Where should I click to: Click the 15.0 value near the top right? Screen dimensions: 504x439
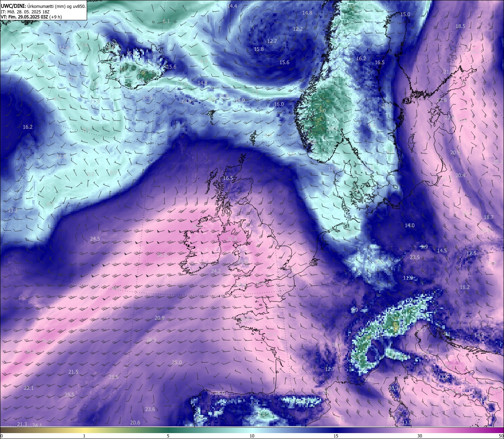[x=405, y=14]
